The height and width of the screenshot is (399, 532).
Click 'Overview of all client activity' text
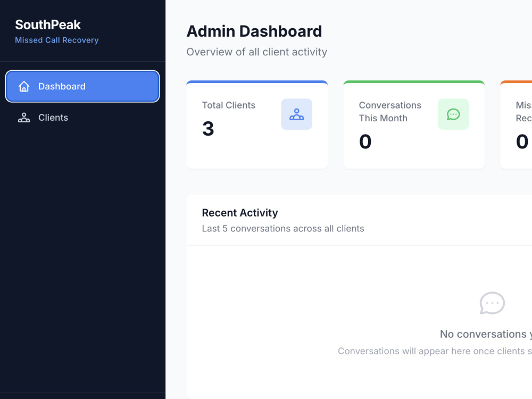(257, 52)
